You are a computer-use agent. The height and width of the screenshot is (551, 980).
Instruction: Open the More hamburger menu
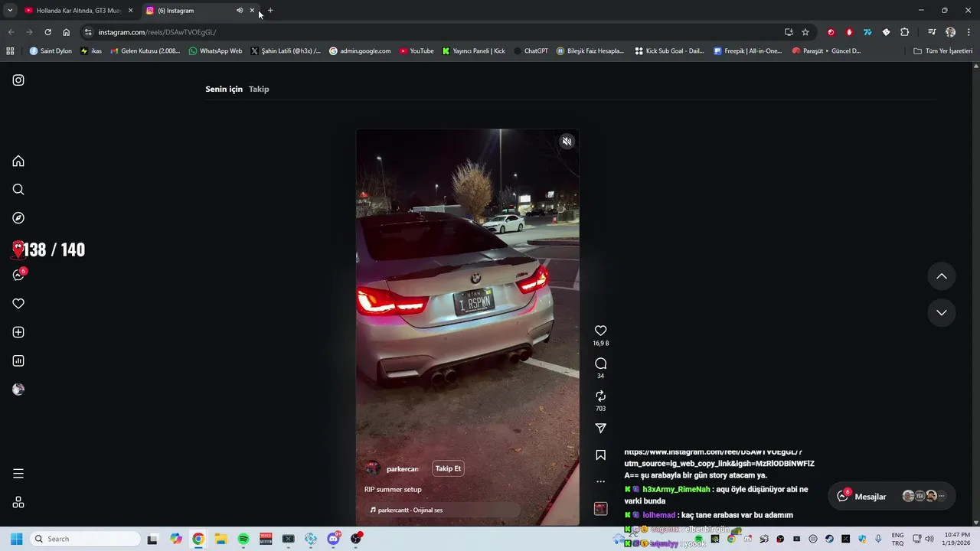18,474
